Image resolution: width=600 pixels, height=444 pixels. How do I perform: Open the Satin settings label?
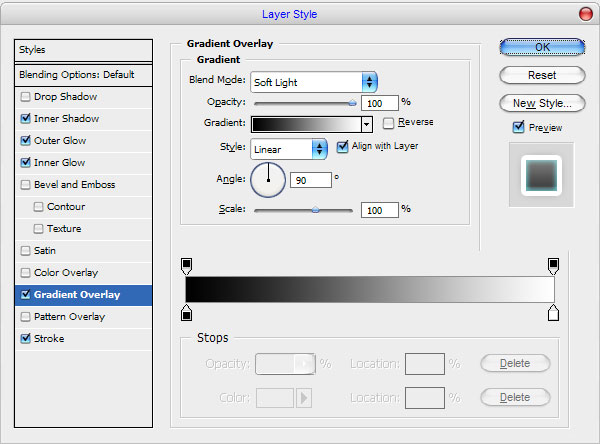pyautogui.click(x=45, y=251)
